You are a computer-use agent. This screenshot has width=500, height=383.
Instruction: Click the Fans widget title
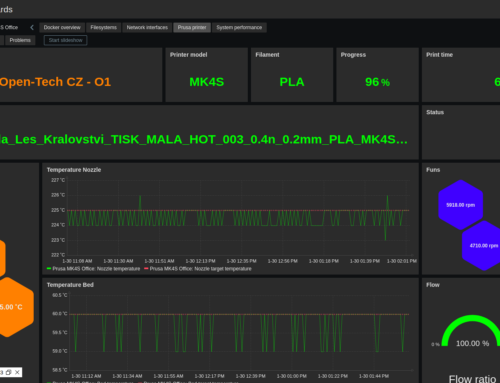(x=433, y=170)
